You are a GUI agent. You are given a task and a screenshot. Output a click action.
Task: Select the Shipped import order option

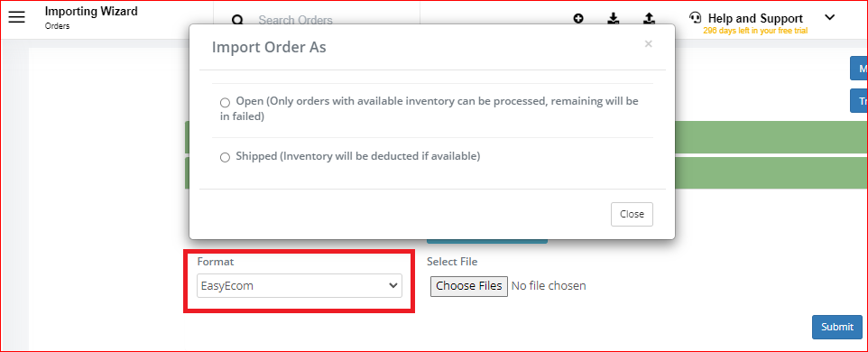[x=225, y=157]
